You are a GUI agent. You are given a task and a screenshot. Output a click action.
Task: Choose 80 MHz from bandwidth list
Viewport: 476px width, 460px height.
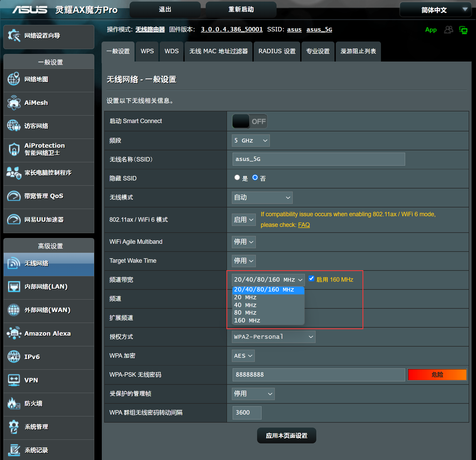(x=245, y=313)
